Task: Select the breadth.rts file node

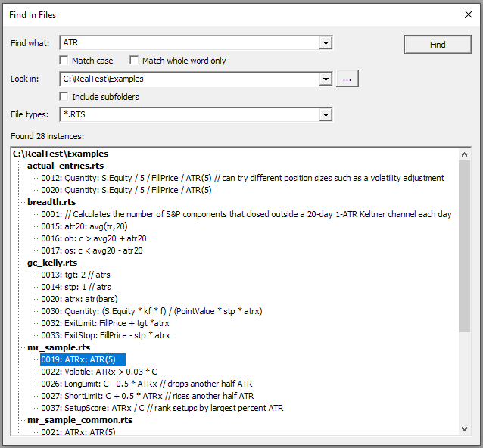Action: pos(51,202)
